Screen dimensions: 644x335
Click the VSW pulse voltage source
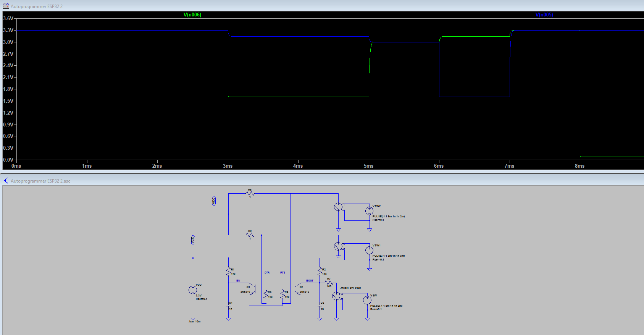[x=367, y=300]
